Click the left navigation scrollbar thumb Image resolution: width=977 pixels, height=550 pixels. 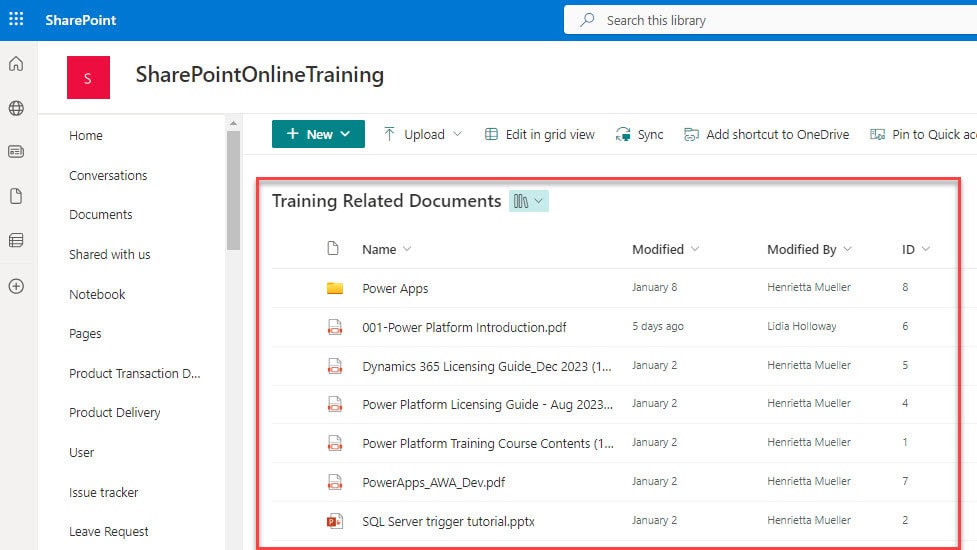point(234,191)
